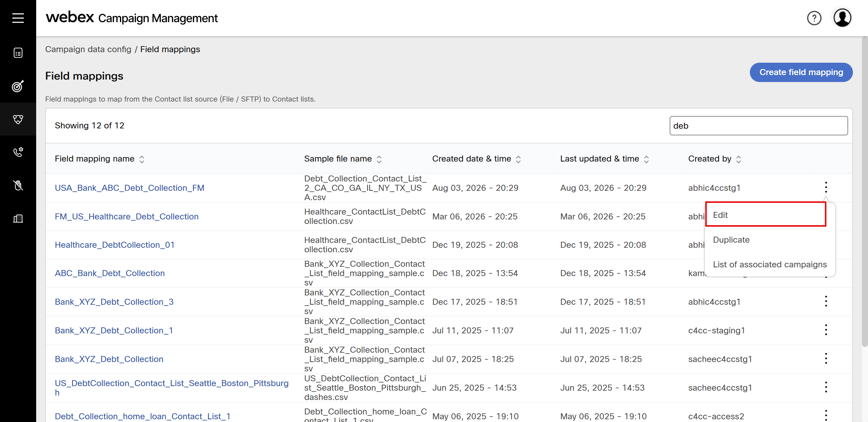Sort by Created date & time

[518, 159]
